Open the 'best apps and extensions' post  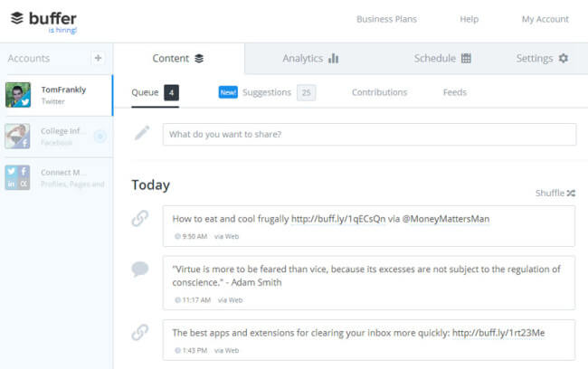tap(368, 340)
